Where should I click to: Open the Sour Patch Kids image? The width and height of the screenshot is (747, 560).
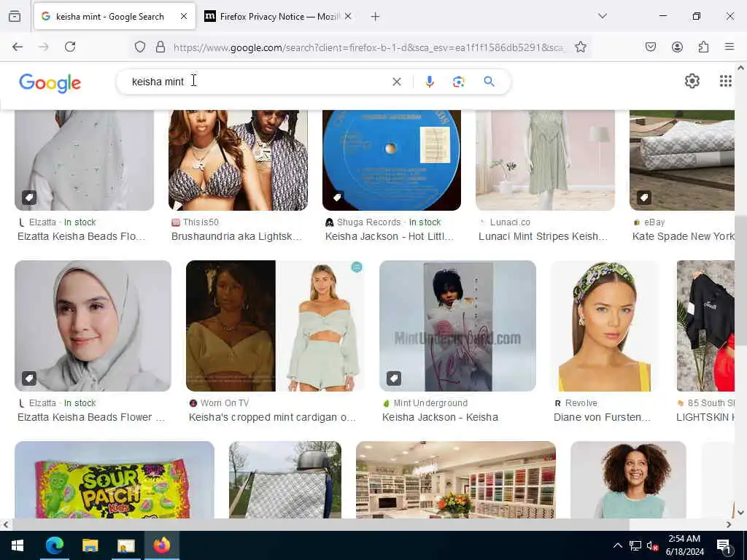click(x=115, y=480)
